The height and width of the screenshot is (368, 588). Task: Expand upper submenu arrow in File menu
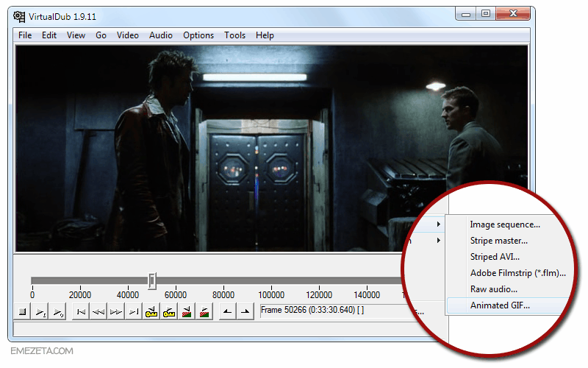(x=438, y=224)
